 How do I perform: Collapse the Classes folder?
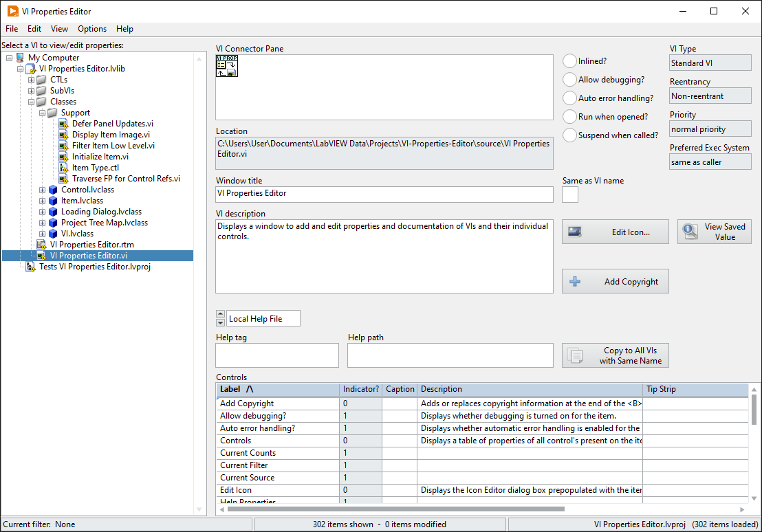point(31,102)
